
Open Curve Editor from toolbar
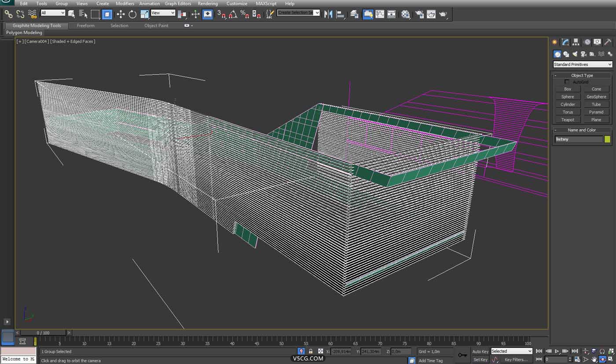[x=380, y=14]
